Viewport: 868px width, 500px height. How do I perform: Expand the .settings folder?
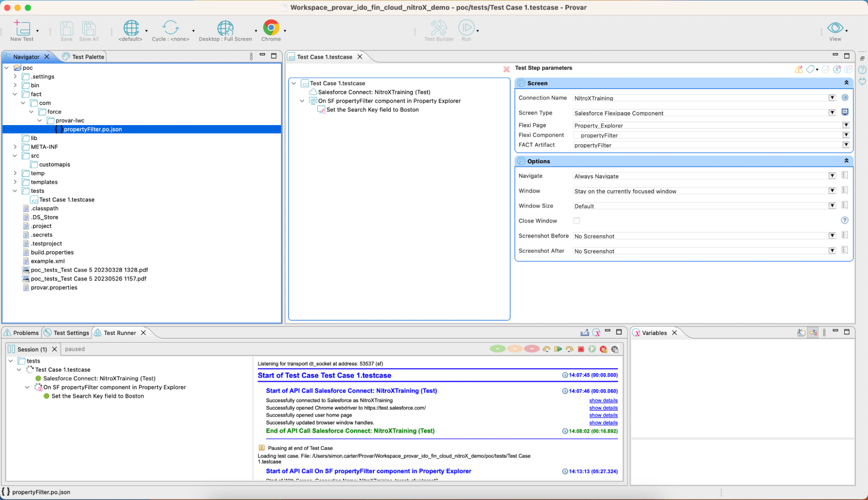pyautogui.click(x=15, y=76)
